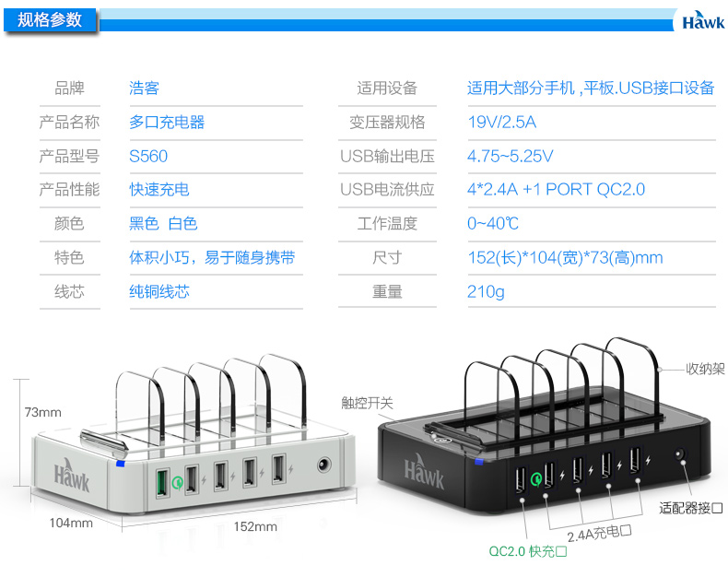The image size is (728, 577).
Task: Click the blue LED indicator on white charger
Action: click(120, 464)
